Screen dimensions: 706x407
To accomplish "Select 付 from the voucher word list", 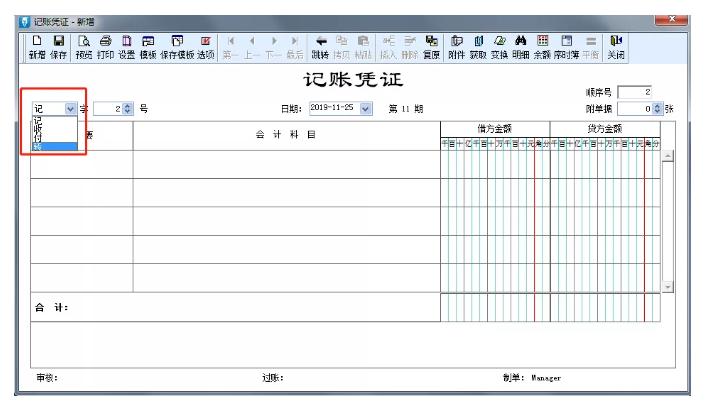I will point(54,136).
